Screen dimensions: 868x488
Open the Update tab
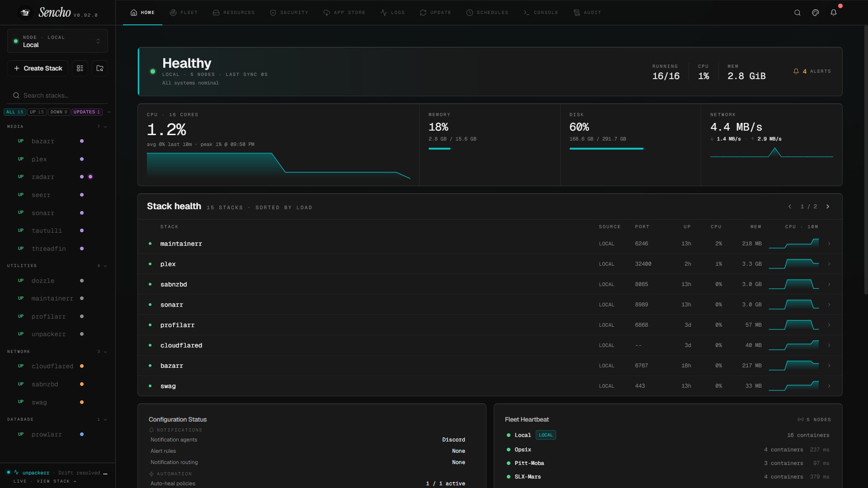435,13
